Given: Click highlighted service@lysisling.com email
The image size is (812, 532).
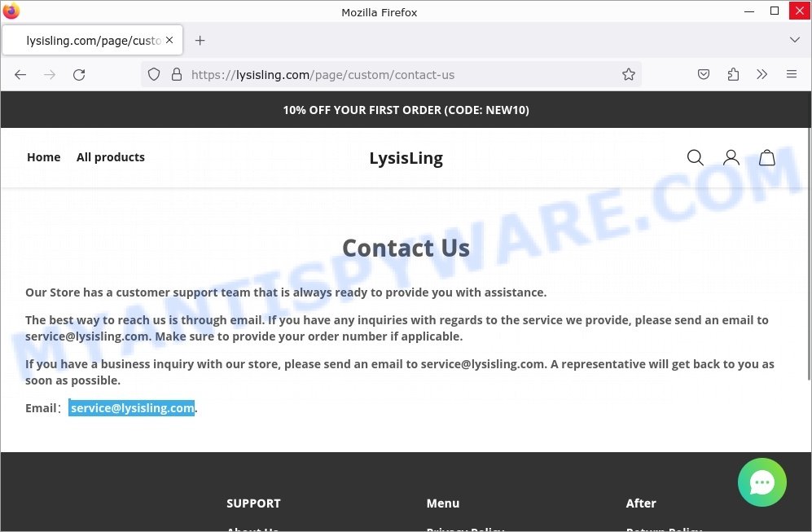Looking at the screenshot, I should tap(132, 408).
